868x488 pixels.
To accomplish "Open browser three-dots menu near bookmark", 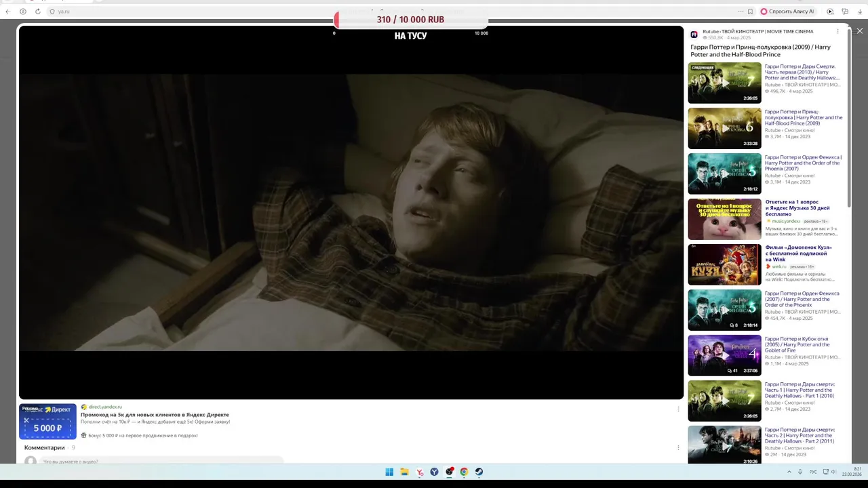I will pos(741,12).
